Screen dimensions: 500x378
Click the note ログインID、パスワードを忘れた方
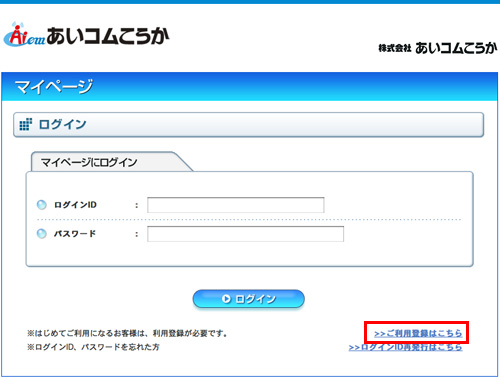(93, 347)
